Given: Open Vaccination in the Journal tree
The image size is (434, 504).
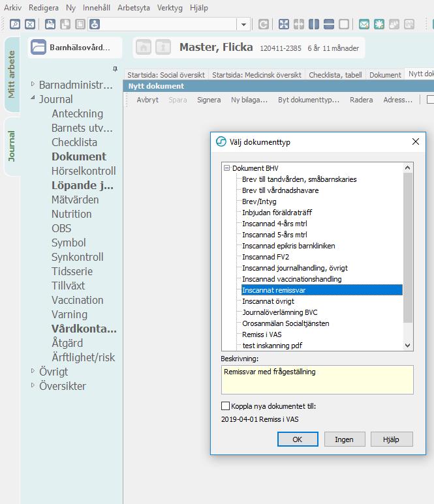Looking at the screenshot, I should pos(78,300).
